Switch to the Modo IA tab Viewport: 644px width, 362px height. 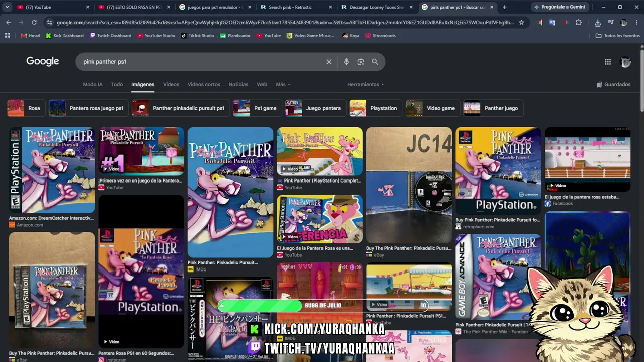[x=93, y=84]
